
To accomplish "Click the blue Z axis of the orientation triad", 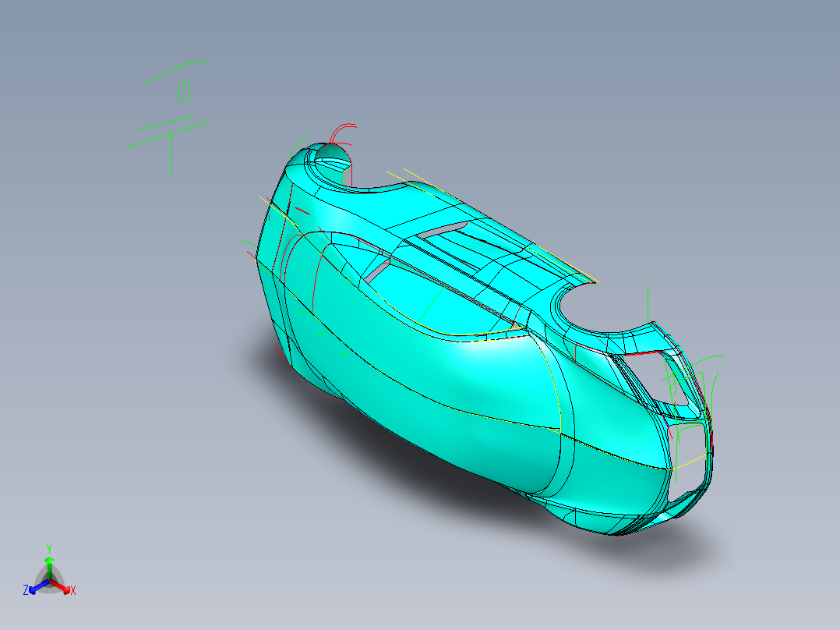I will [38, 586].
